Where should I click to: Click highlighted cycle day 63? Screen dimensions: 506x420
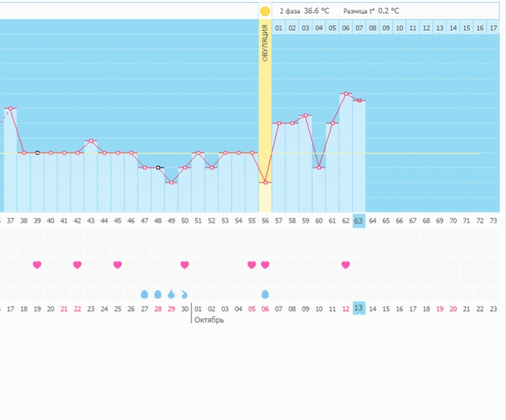[359, 221]
